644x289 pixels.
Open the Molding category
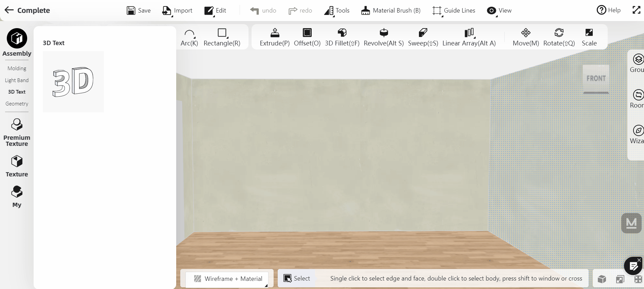(17, 69)
